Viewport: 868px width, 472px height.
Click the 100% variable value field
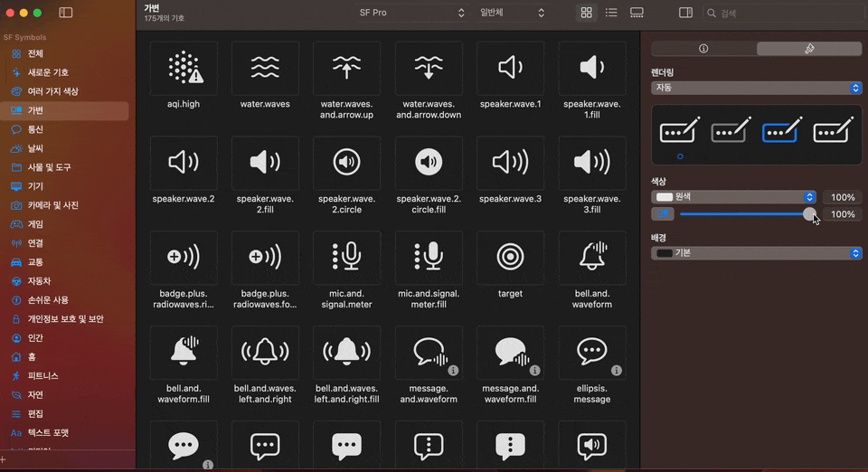pyautogui.click(x=843, y=214)
